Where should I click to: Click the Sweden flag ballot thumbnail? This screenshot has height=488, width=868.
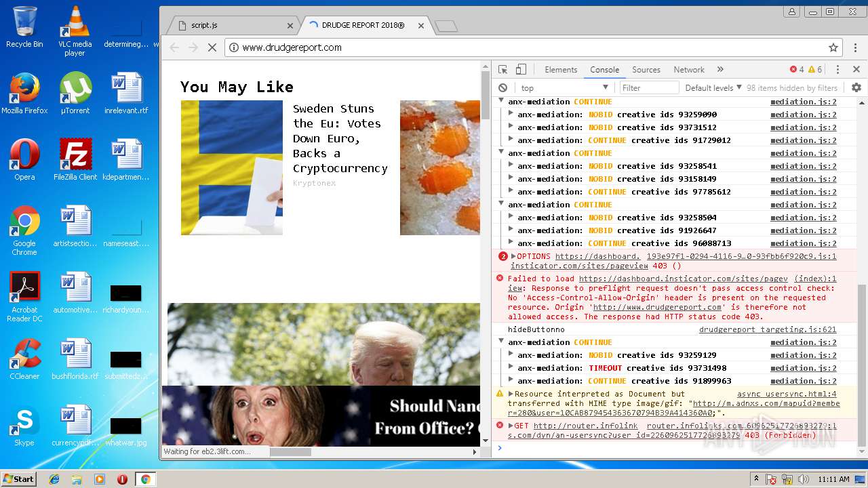[231, 167]
